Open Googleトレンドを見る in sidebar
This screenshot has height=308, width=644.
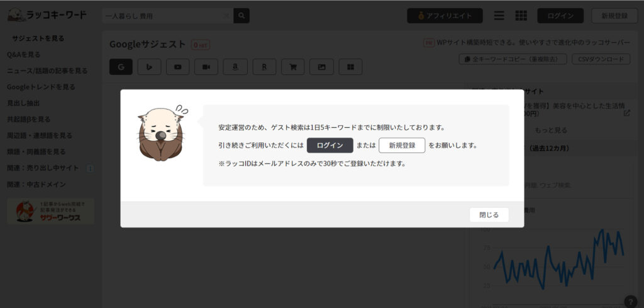tap(41, 87)
